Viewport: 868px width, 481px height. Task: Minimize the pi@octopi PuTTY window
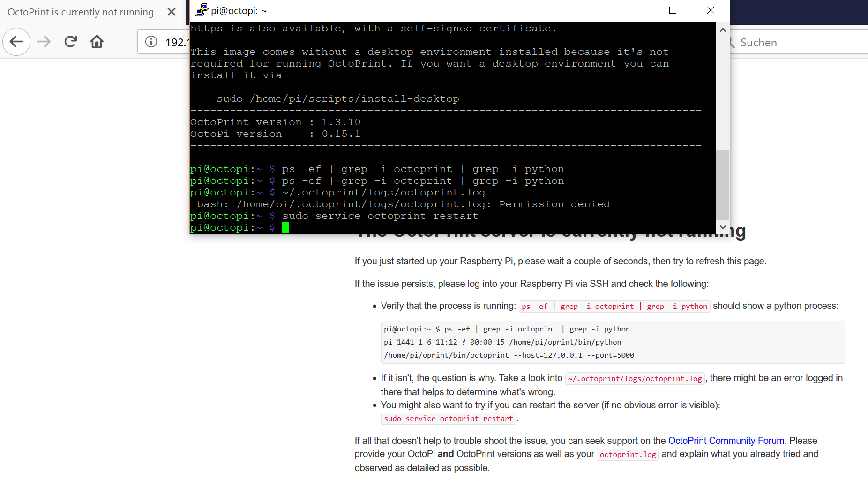[635, 10]
